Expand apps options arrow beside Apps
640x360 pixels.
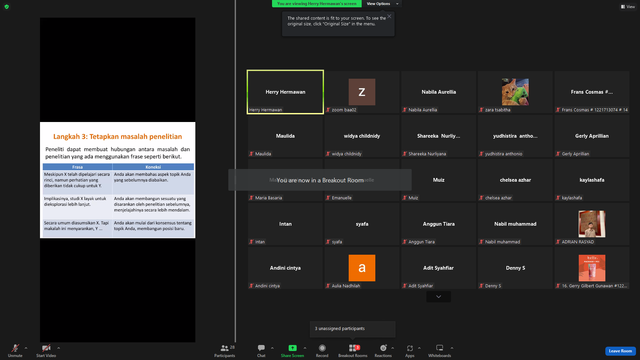click(419, 348)
